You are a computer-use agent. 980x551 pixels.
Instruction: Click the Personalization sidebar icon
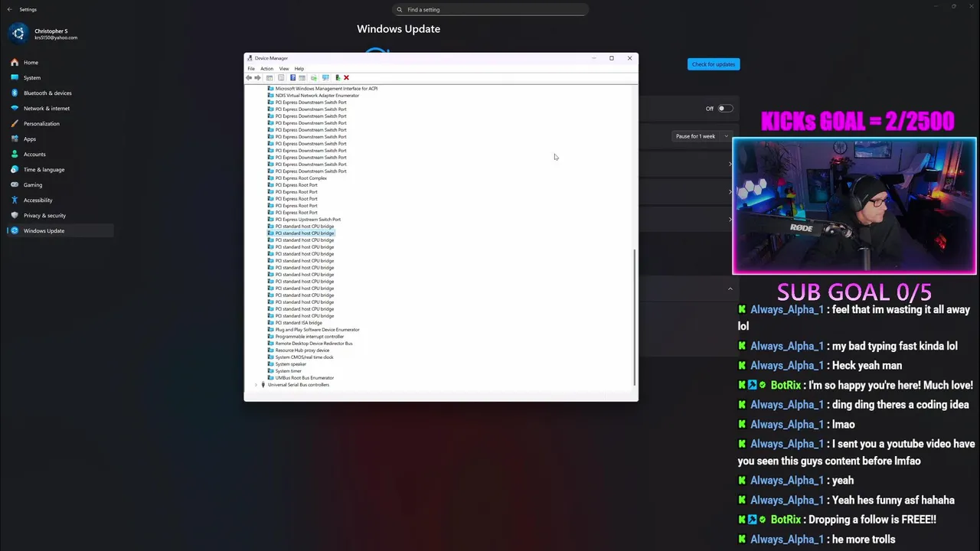click(15, 123)
